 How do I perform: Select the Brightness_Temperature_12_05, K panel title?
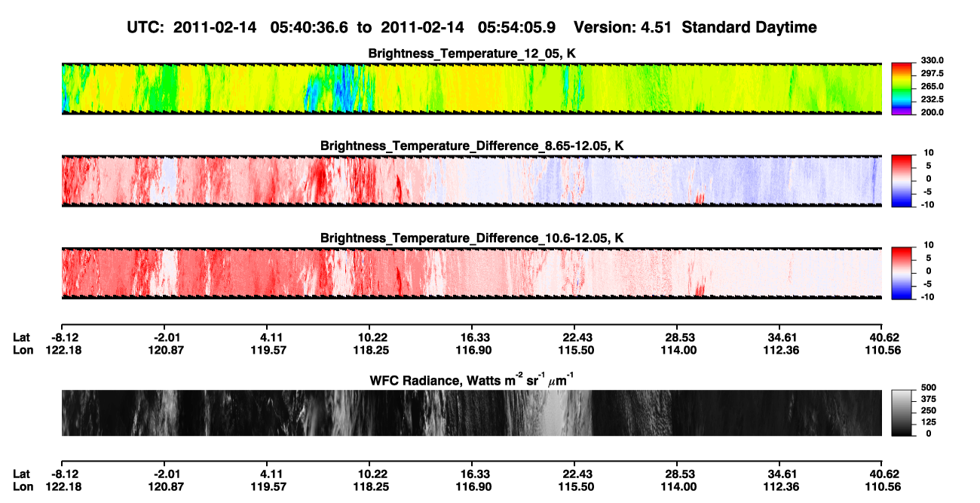point(472,54)
